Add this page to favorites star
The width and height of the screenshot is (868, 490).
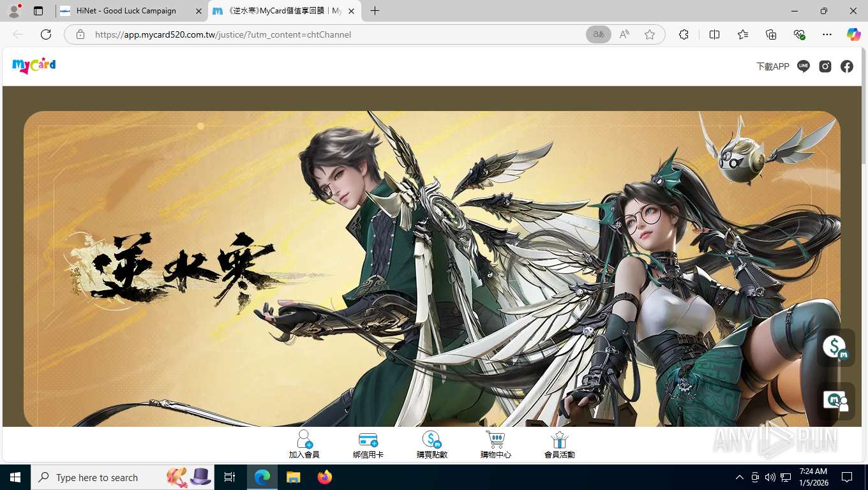(650, 34)
